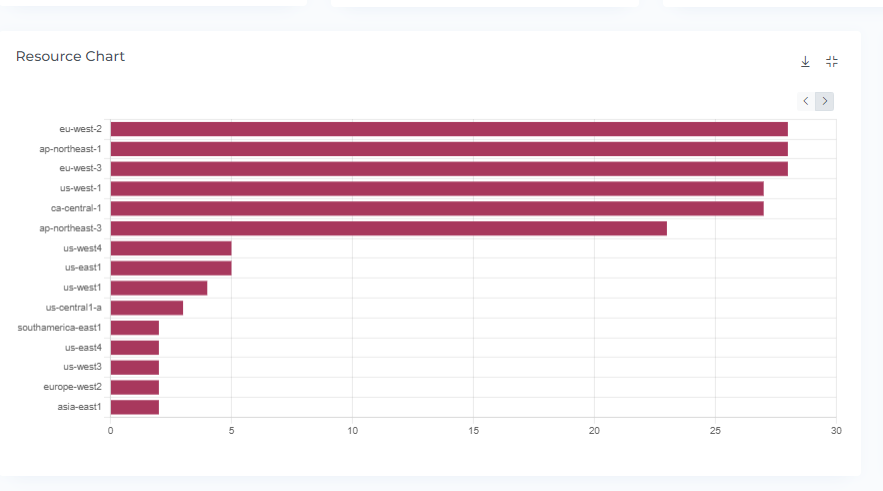Select the us-central1-a bar
This screenshot has width=883, height=491.
[x=147, y=308]
